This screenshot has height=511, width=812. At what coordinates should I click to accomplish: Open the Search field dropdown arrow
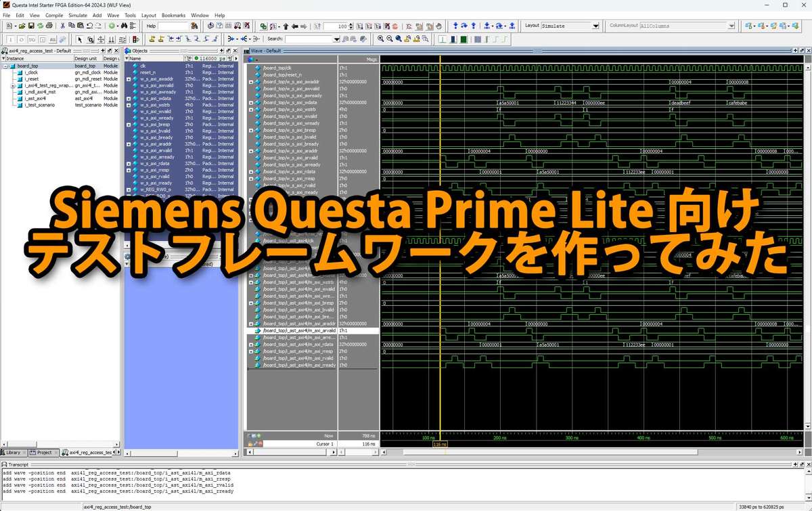(x=336, y=39)
